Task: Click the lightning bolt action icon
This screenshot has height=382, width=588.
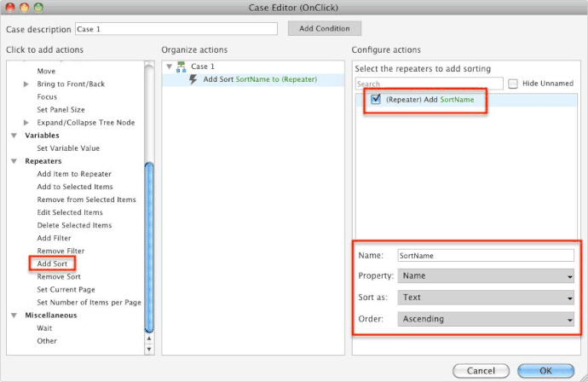Action: point(193,79)
